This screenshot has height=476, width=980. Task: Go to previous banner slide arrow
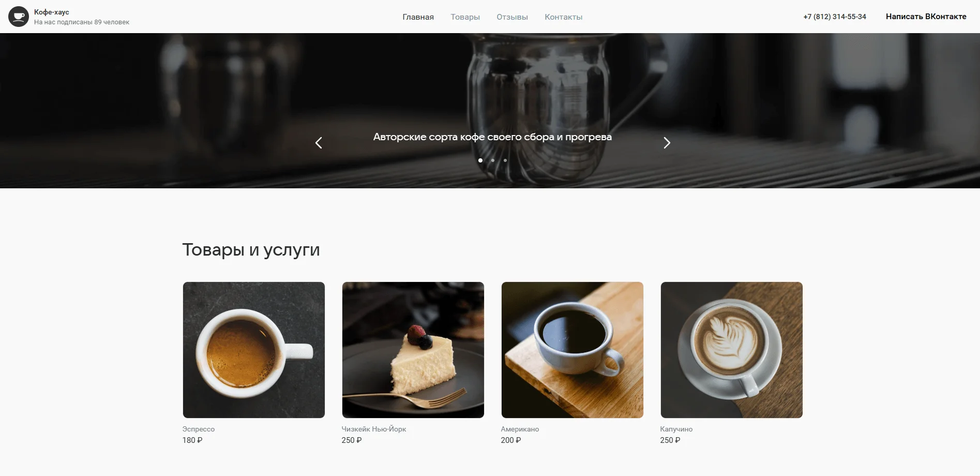(x=319, y=143)
